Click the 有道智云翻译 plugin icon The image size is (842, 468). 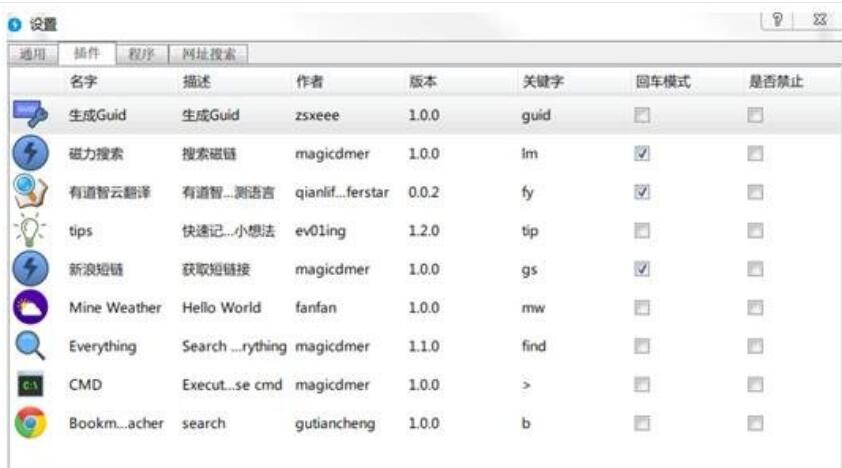[31, 192]
